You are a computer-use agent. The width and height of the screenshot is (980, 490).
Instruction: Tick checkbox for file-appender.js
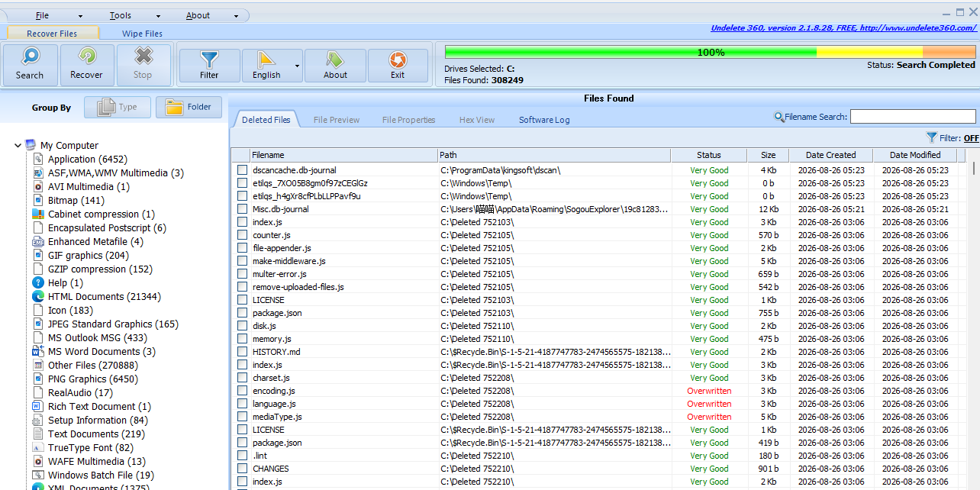point(242,248)
